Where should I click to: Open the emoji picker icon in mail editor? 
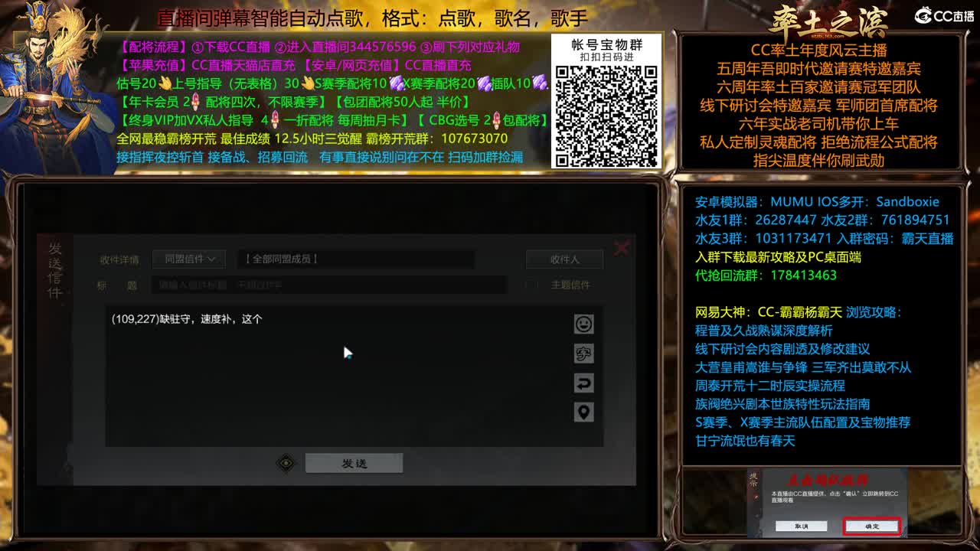(583, 324)
